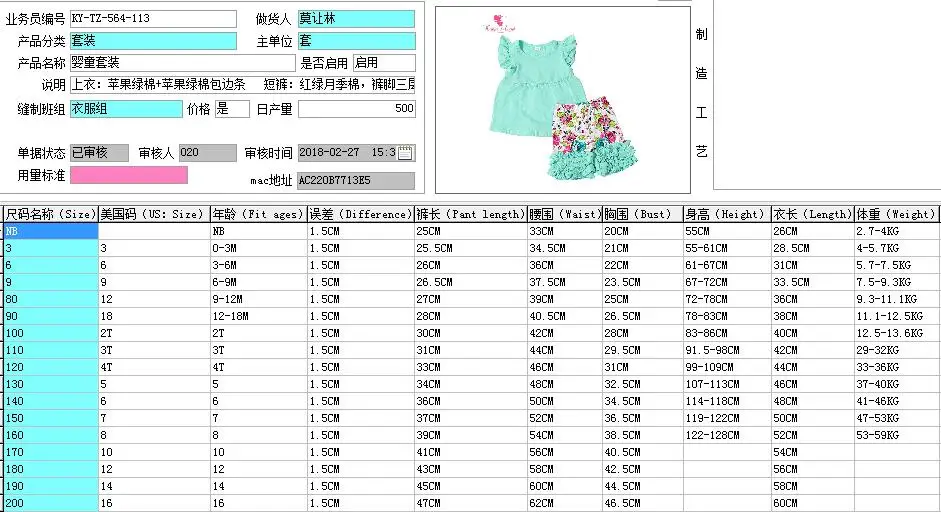The image size is (941, 512).
Task: Click the height cell 55CM in NB row
Action: point(727,231)
